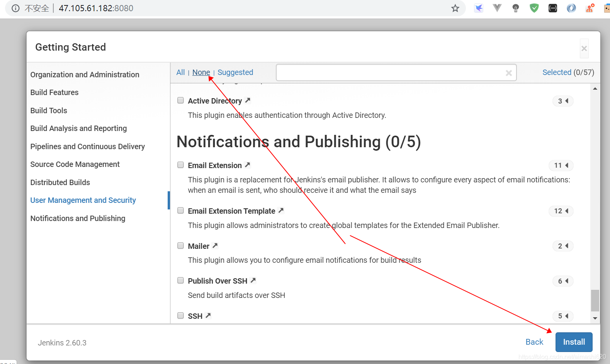Open Email Extension plugin external link icon

(x=248, y=165)
